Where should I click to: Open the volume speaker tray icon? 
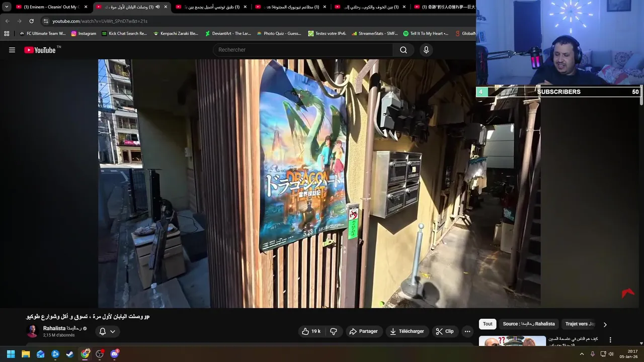coord(611,354)
